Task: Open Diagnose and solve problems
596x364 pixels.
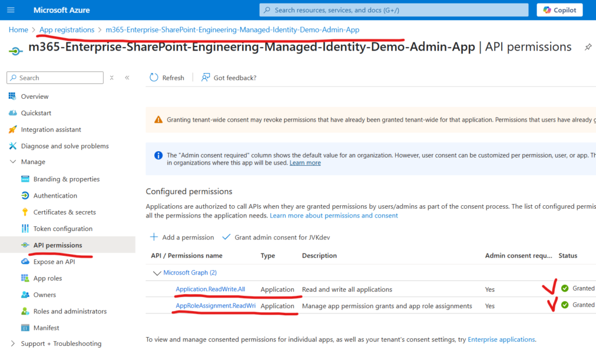Action: (65, 146)
